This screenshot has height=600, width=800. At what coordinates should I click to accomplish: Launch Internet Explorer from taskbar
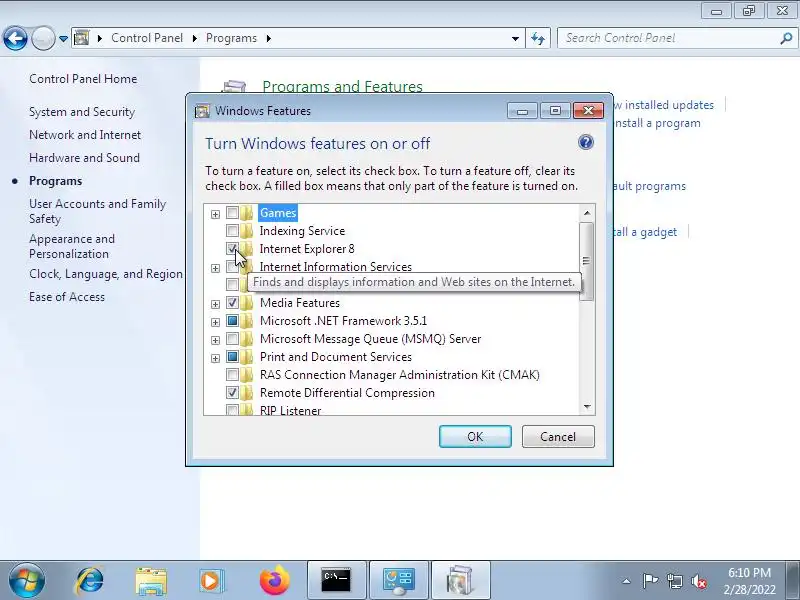[90, 580]
